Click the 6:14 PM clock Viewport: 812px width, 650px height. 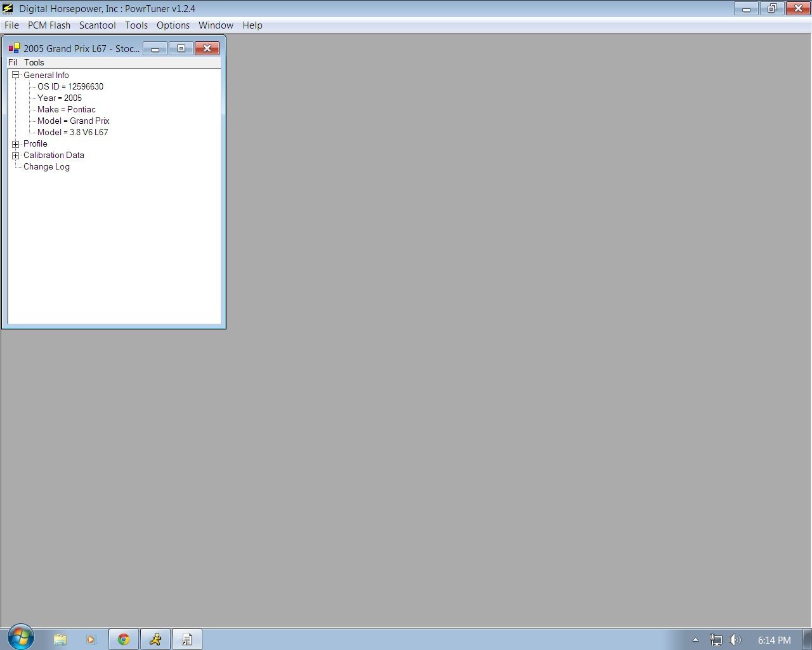[x=774, y=640]
